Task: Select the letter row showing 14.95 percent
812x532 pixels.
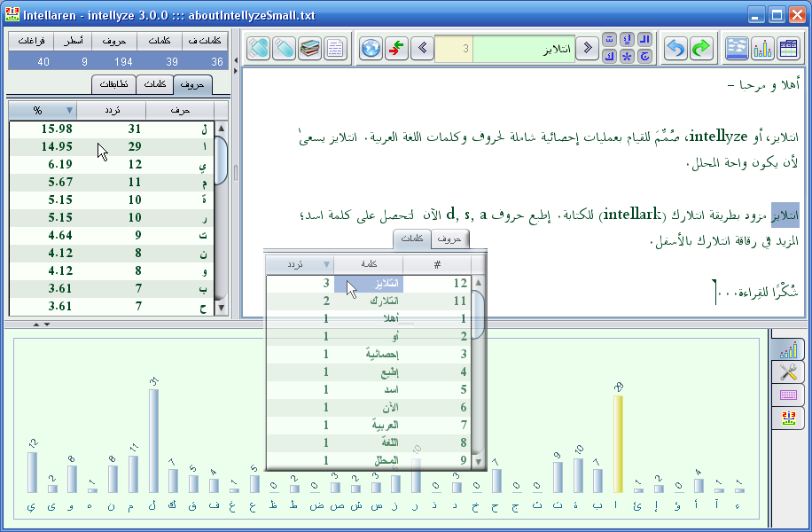Action: pos(112,147)
